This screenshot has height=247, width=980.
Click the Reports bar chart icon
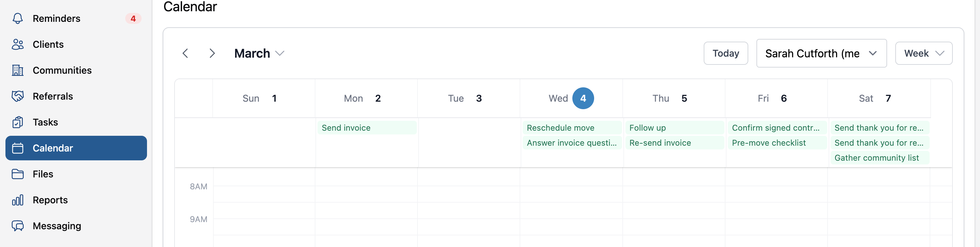17,200
